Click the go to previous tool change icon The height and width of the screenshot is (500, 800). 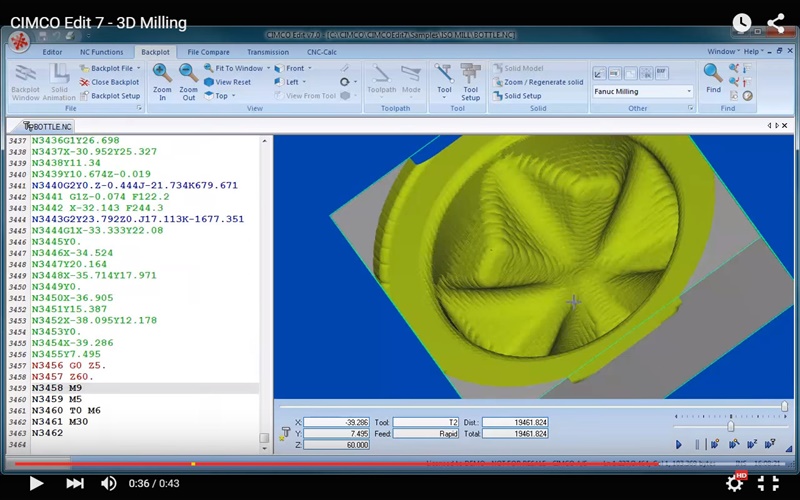click(747, 82)
